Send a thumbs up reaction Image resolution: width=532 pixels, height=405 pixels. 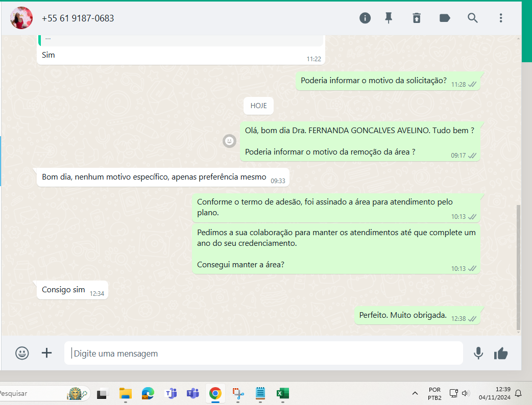point(501,353)
